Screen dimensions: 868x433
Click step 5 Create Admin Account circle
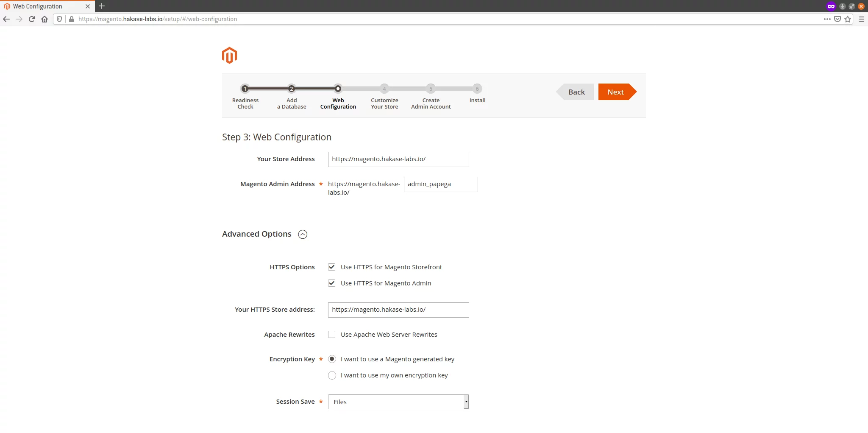coord(431,89)
